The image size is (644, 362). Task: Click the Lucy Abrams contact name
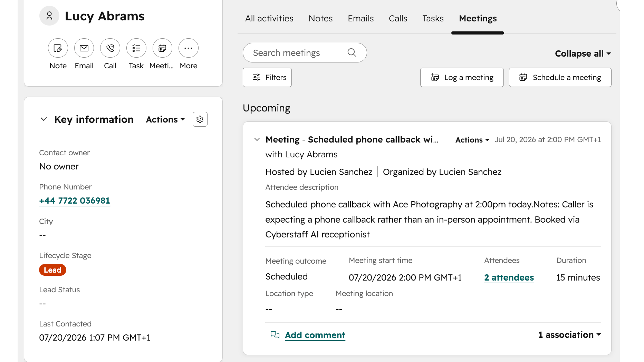pos(105,16)
